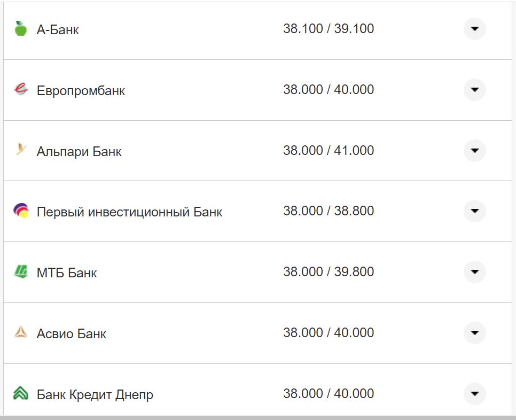Click the Первый инвестиционный Банк logo
Screen dimensions: 516x420
[21, 211]
